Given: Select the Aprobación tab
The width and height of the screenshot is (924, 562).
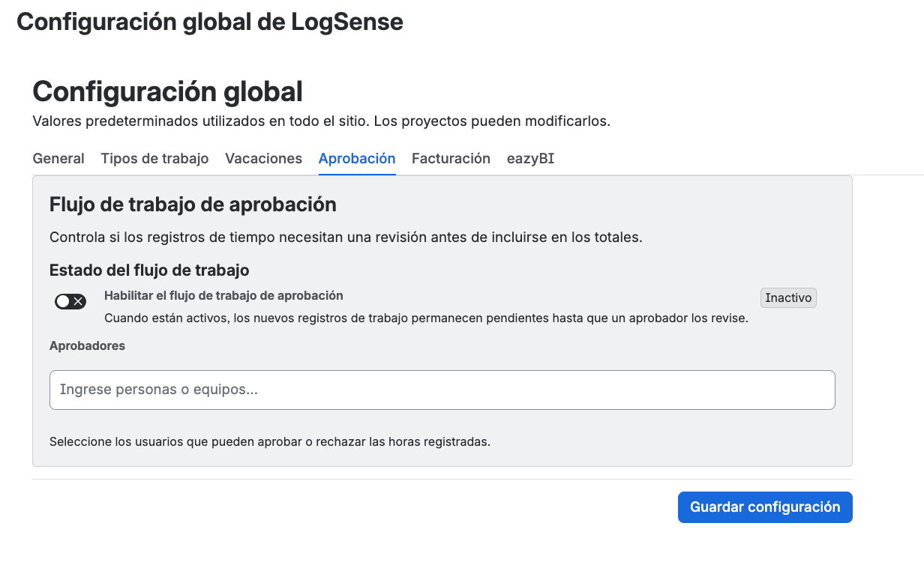Looking at the screenshot, I should (357, 158).
